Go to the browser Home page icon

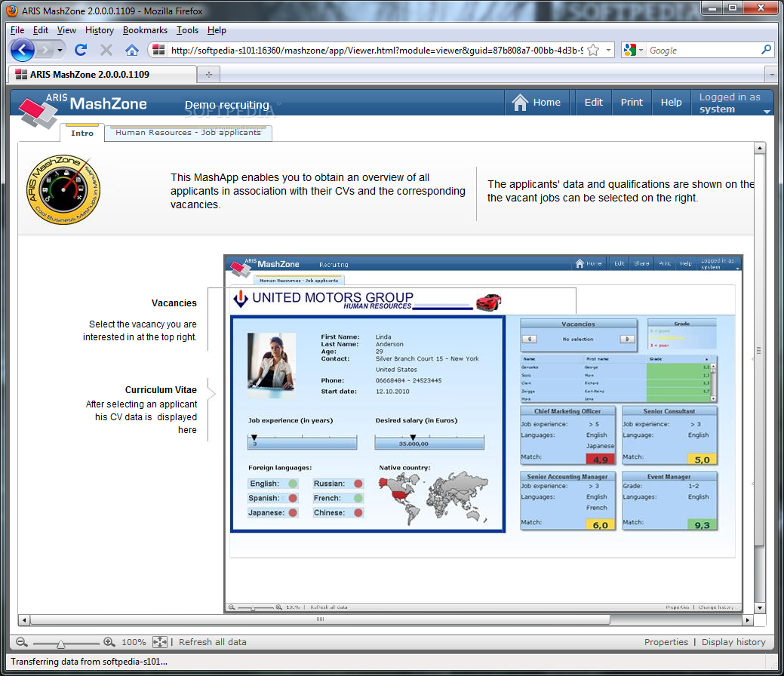(x=131, y=50)
